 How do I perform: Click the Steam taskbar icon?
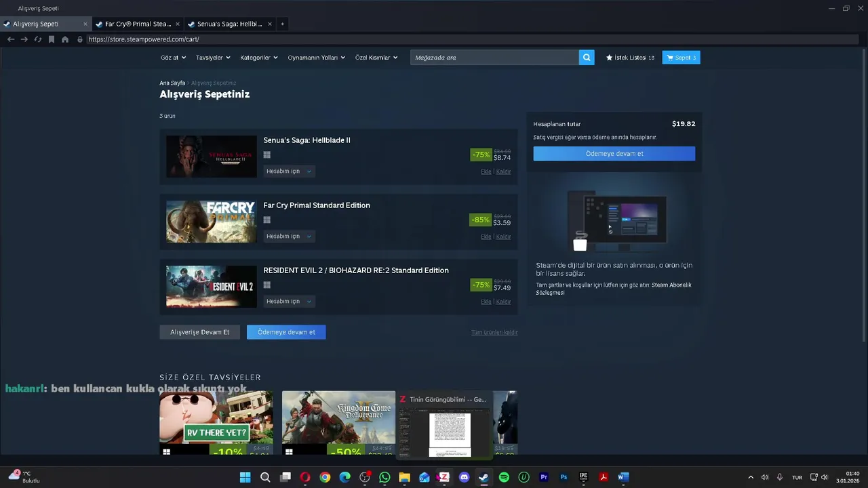(484, 477)
